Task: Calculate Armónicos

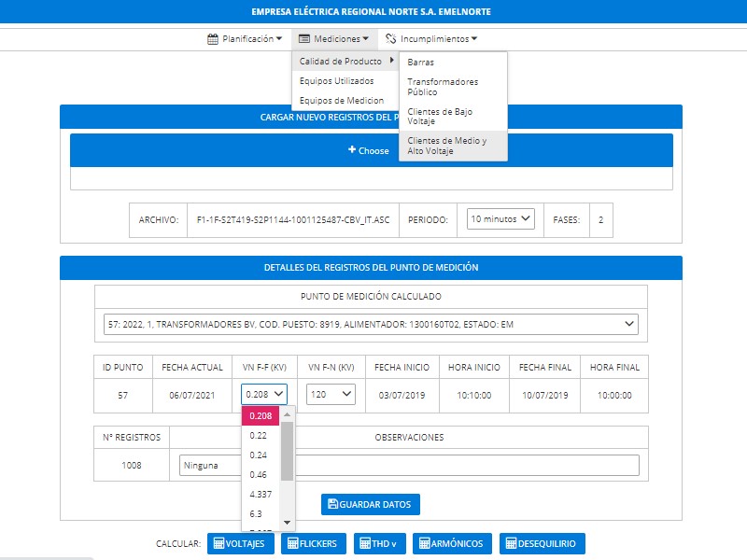Action: [x=452, y=543]
